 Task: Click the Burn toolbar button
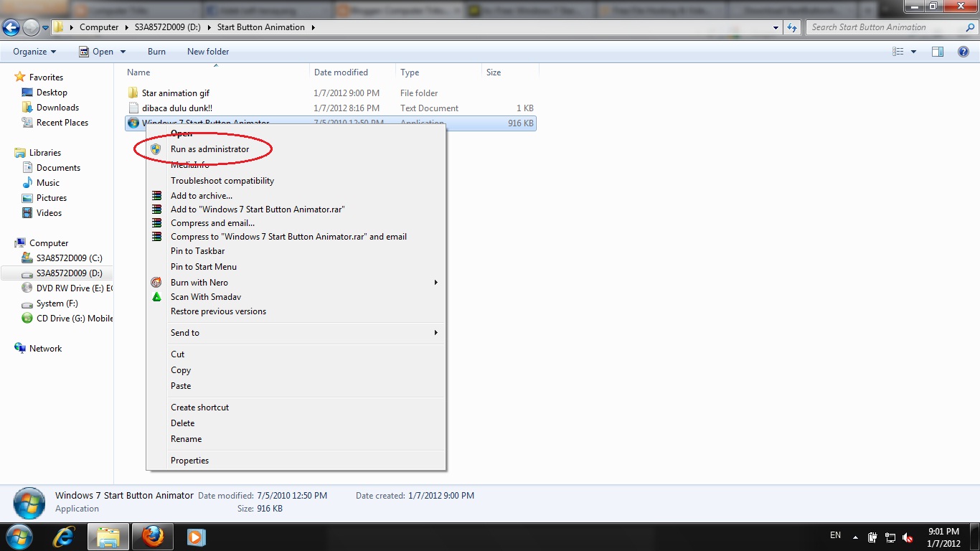click(x=156, y=52)
